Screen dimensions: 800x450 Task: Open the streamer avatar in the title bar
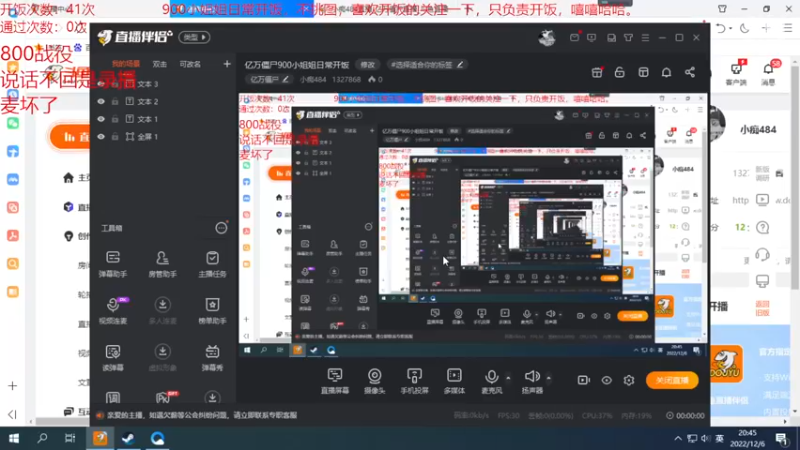[x=547, y=38]
